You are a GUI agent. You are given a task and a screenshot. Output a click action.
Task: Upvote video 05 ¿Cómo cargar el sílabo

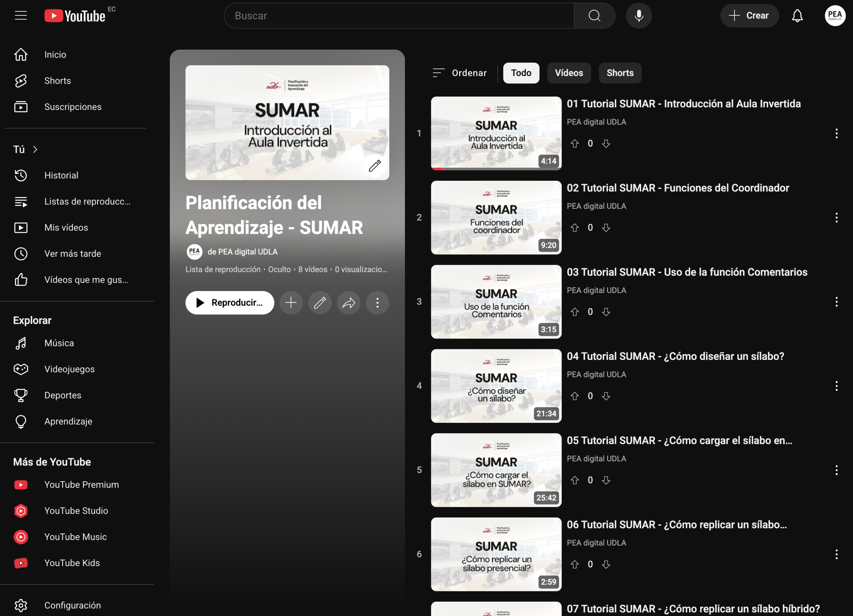[574, 480]
